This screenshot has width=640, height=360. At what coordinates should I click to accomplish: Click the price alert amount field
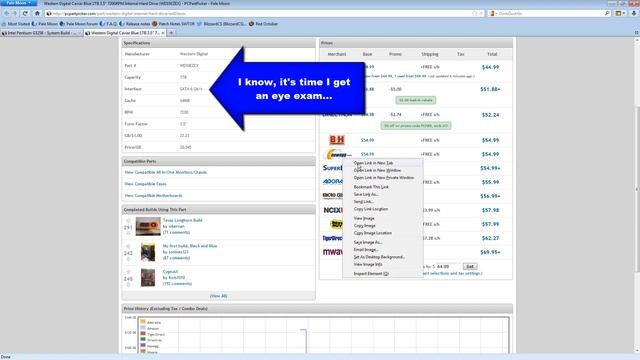(x=447, y=267)
